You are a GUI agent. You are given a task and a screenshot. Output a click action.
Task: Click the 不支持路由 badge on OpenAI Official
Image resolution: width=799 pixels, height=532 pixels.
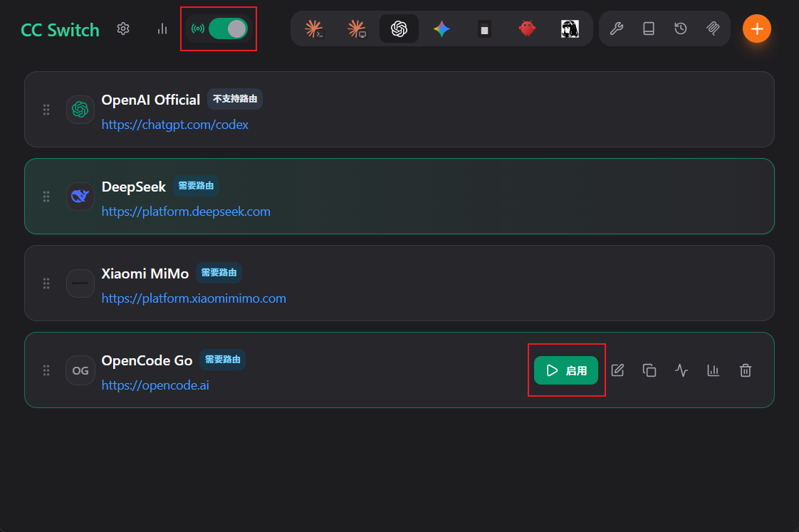click(235, 99)
